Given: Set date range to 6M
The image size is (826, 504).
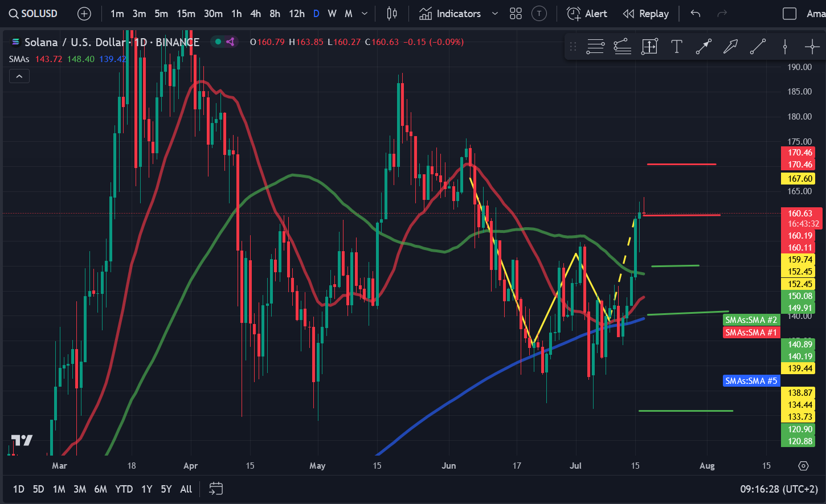Looking at the screenshot, I should tap(100, 489).
